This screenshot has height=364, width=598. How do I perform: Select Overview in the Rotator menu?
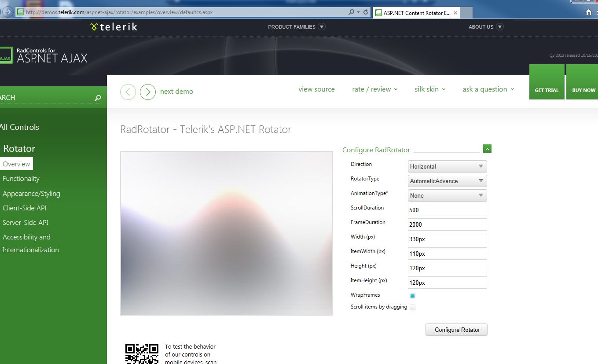(x=16, y=164)
